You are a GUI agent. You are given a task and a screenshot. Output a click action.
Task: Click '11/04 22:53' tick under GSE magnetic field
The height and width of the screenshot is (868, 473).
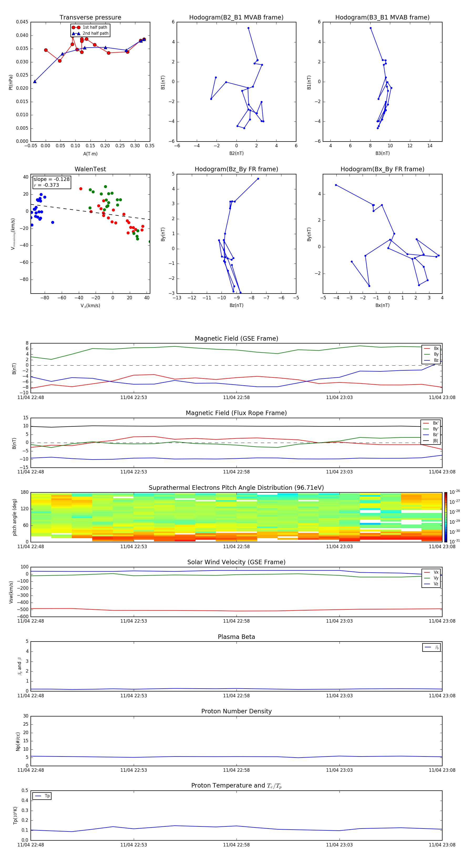134,398
